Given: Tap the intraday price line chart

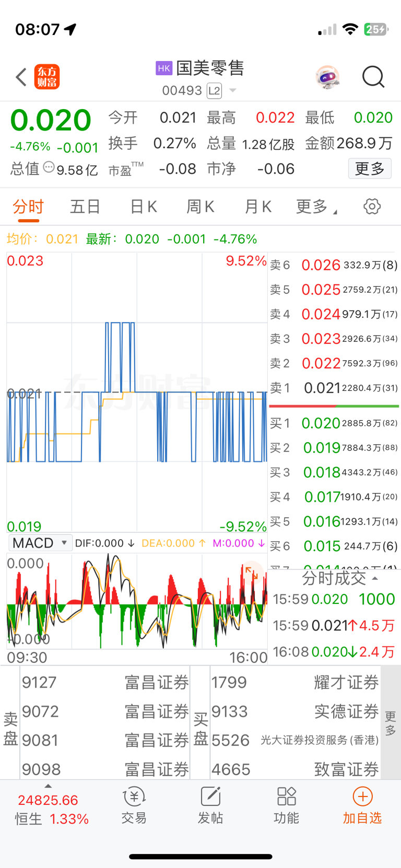Looking at the screenshot, I should 137,392.
